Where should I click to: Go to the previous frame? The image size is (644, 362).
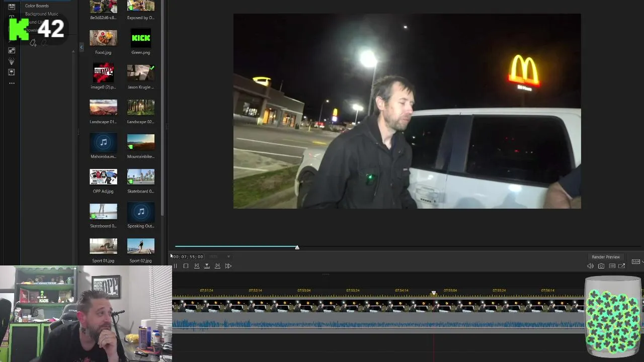pos(196,266)
